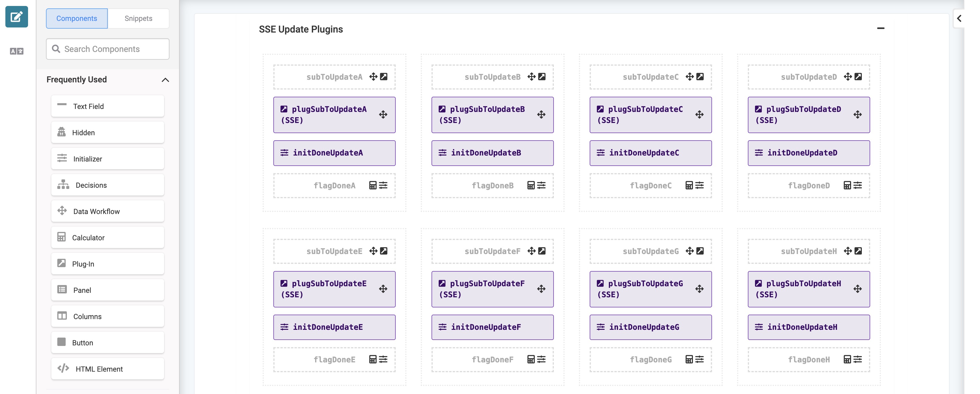
Task: Select the initDoneUpdateG initializer component
Action: click(x=651, y=327)
